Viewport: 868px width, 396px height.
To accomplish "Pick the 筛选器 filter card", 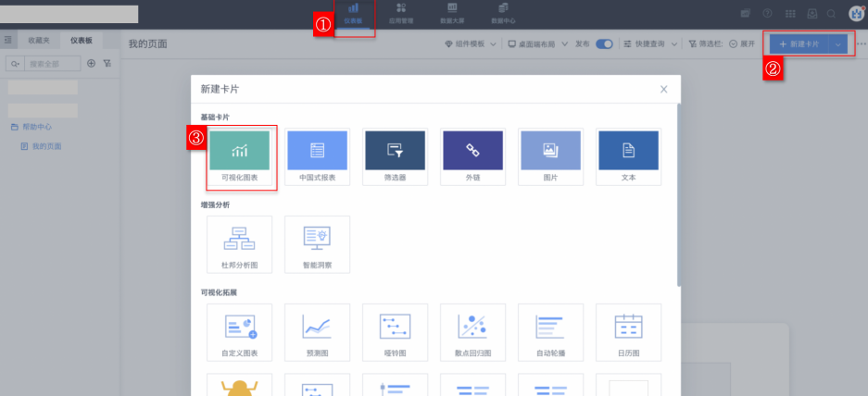I will pyautogui.click(x=395, y=156).
